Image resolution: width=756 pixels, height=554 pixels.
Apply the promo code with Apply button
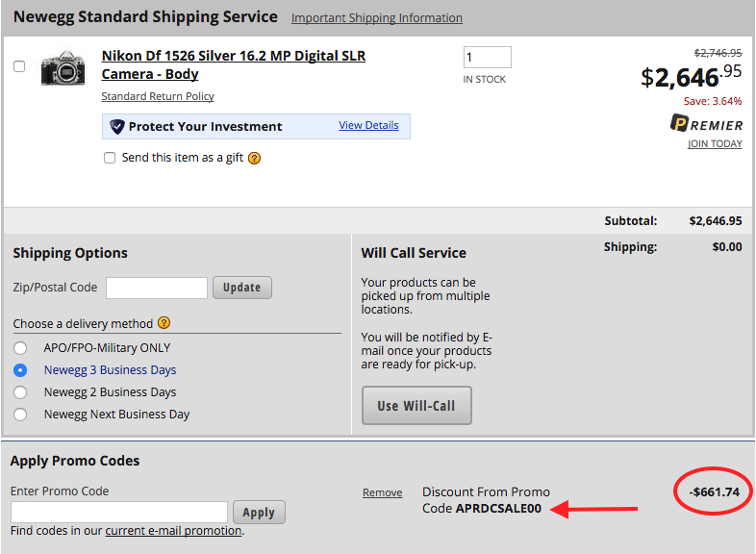pyautogui.click(x=259, y=512)
